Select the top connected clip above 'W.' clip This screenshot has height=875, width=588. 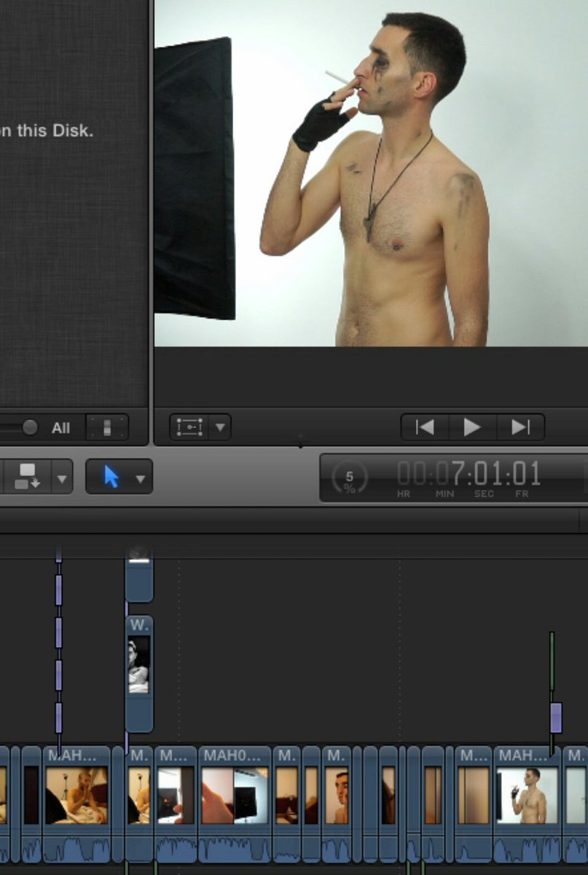[139, 576]
